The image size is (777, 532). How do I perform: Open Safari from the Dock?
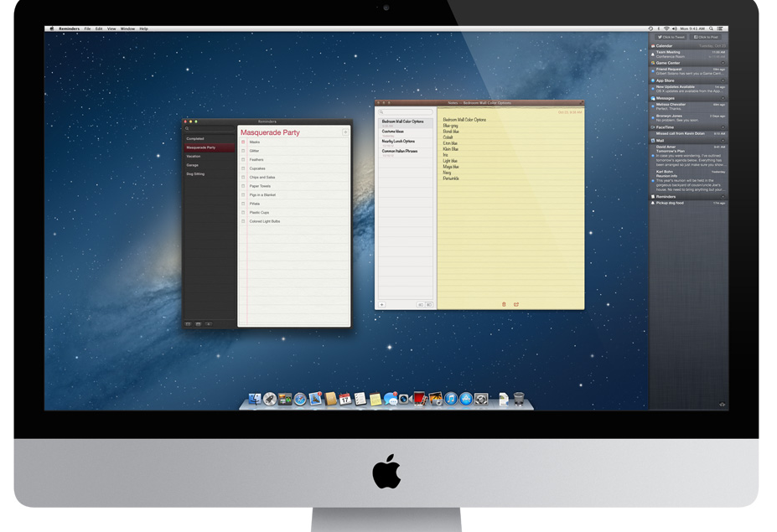click(300, 400)
